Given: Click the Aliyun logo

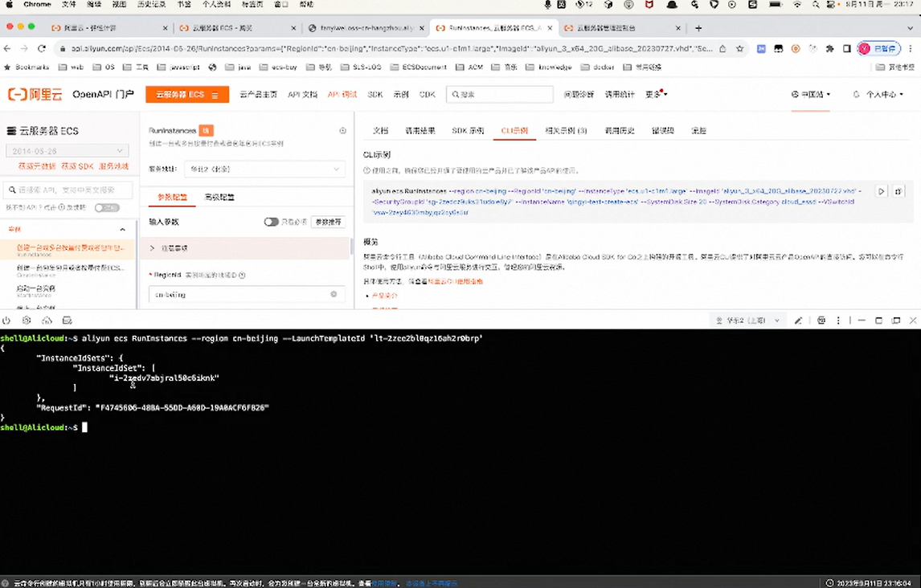Looking at the screenshot, I should click(x=35, y=94).
